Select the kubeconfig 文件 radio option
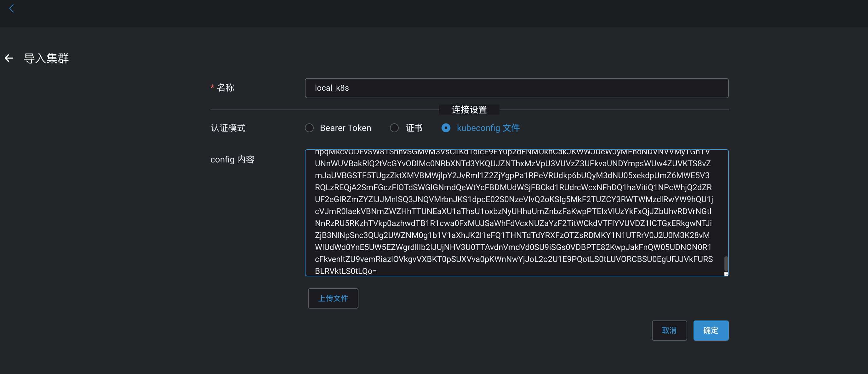 point(445,128)
